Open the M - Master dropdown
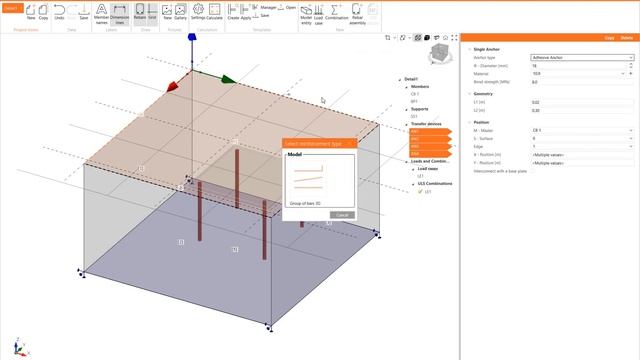The image size is (640, 360). point(582,131)
